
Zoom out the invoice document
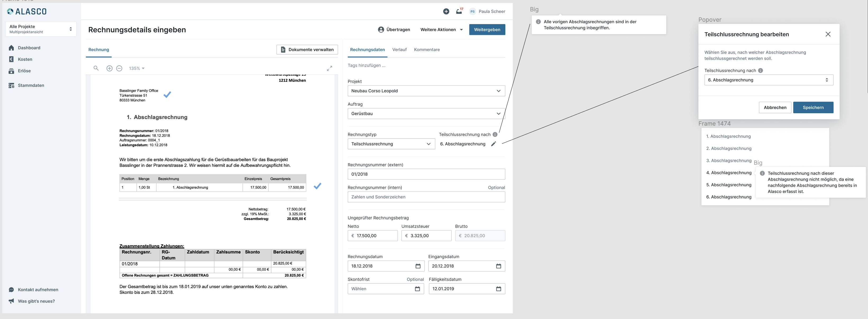(x=119, y=69)
